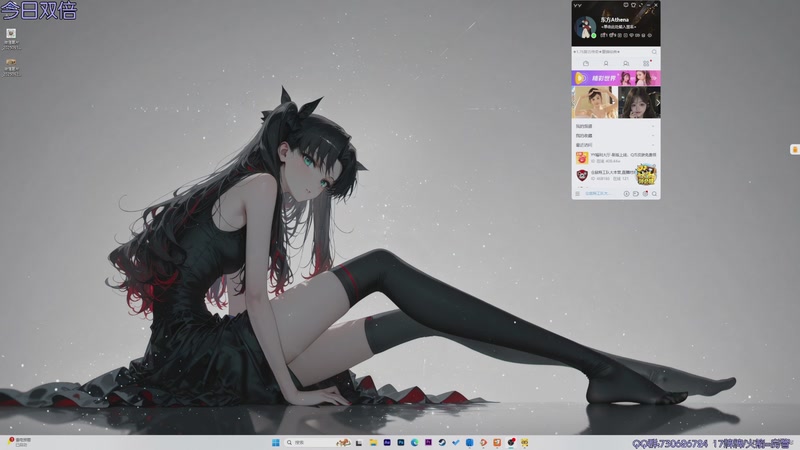Open the YY raccoon icon on the taskbar

point(524,442)
